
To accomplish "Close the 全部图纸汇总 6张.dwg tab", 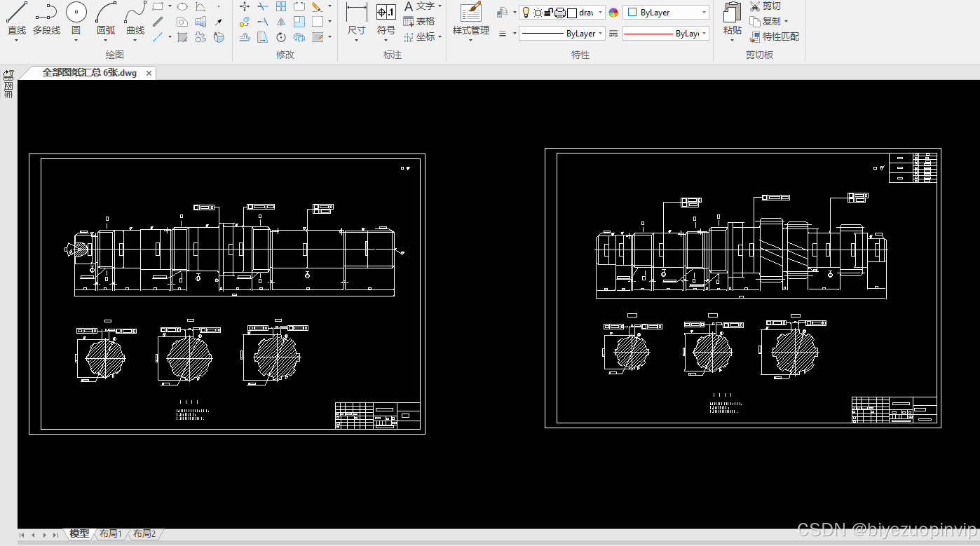I will pyautogui.click(x=148, y=72).
